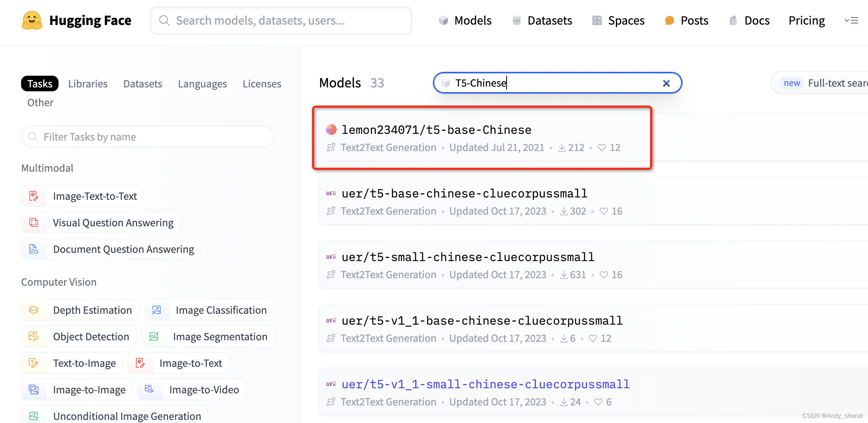Click the Image-to-Text task icon
Image resolution: width=868 pixels, height=423 pixels.
click(x=141, y=363)
